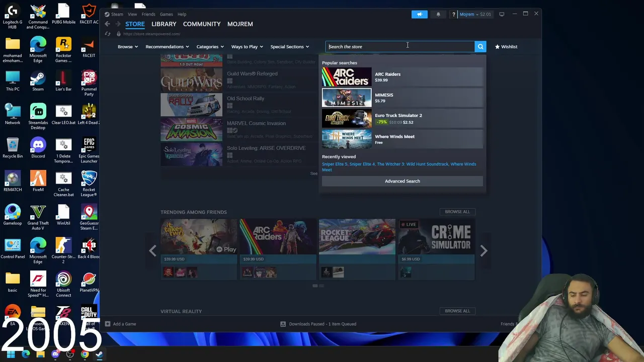The image size is (644, 362).
Task: Select Grand Theft Auto V desktop icon
Action: pyautogui.click(x=38, y=218)
